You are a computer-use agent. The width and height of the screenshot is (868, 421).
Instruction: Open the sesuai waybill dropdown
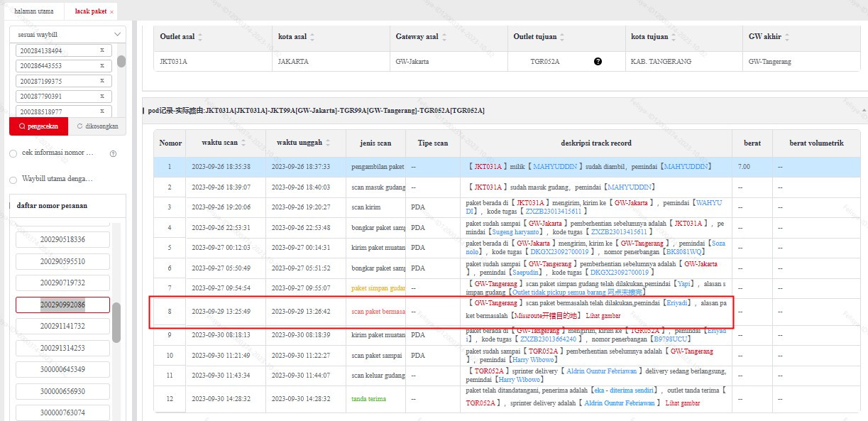67,34
